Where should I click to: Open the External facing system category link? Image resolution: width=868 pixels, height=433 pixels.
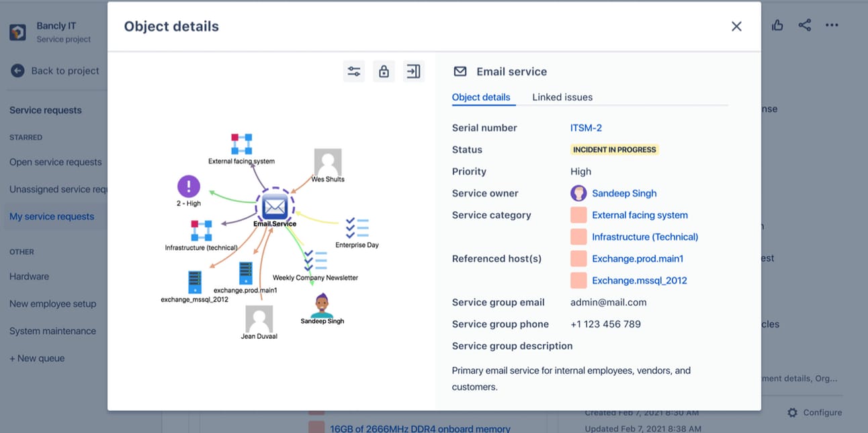[x=640, y=215]
